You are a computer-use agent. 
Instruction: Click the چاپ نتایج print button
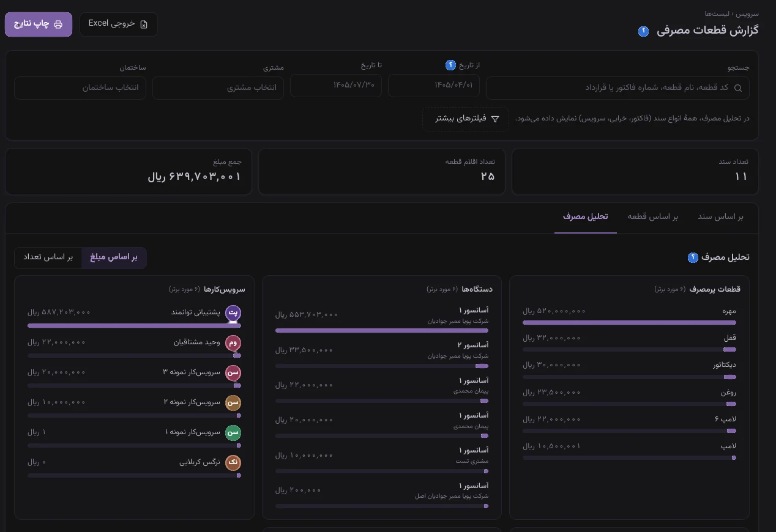tap(39, 24)
